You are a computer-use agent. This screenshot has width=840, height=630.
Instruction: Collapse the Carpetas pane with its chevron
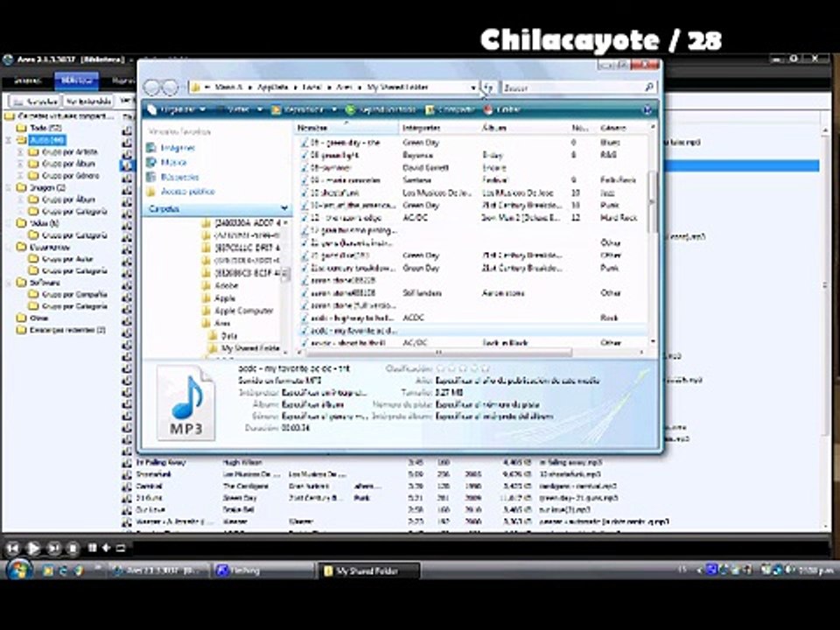pyautogui.click(x=283, y=208)
